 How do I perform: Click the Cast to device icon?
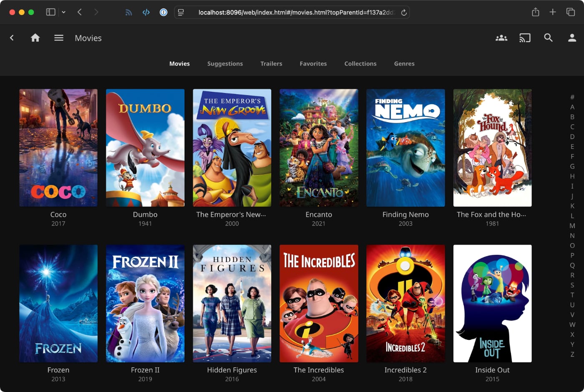(x=525, y=38)
